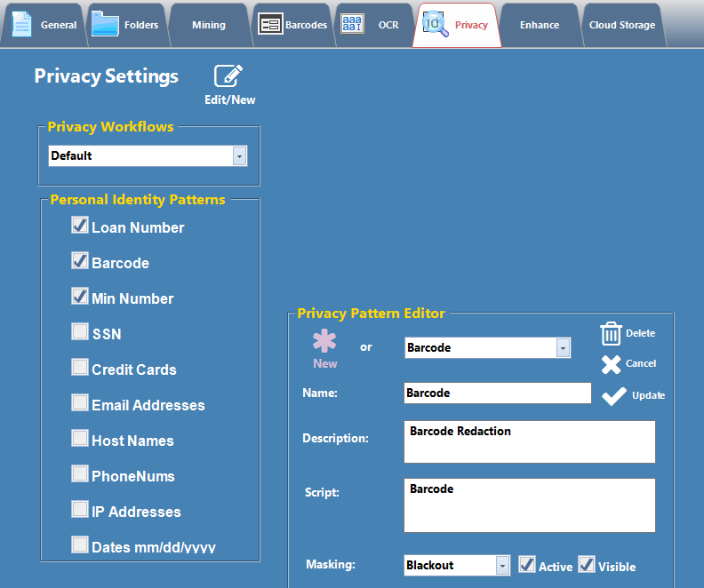
Task: Click the Script: label
Action: point(322,492)
